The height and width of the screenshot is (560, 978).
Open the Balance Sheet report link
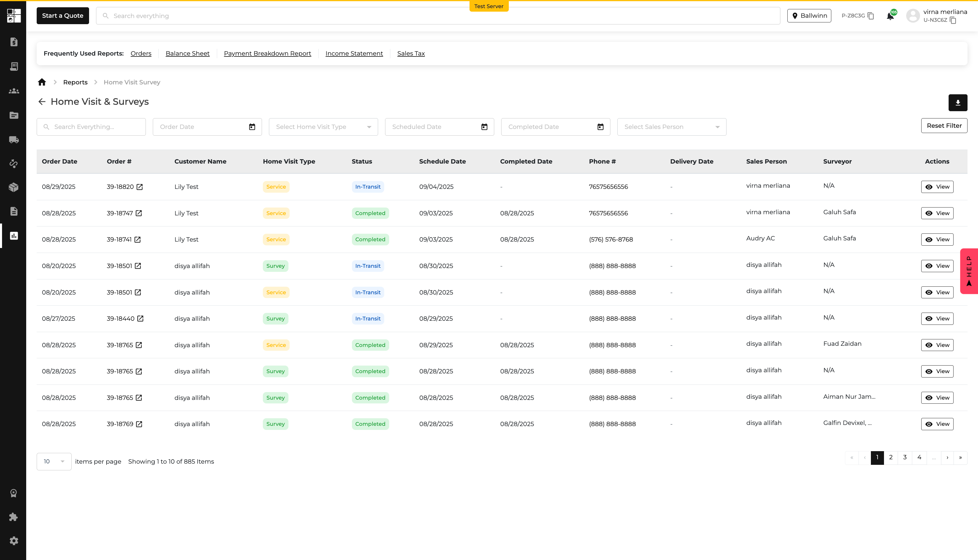pyautogui.click(x=188, y=54)
